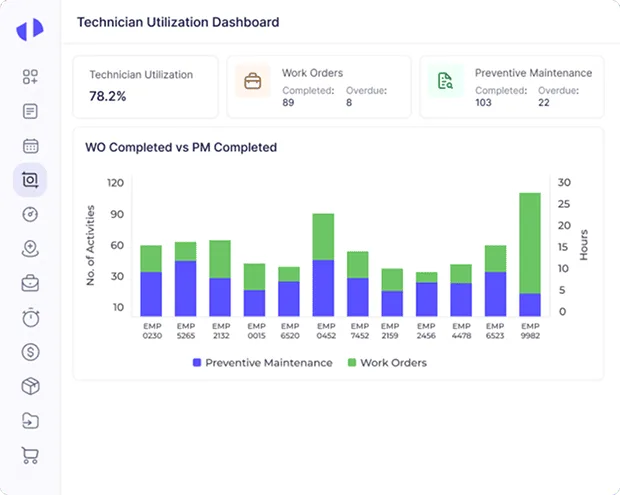This screenshot has width=620, height=495.
Task: Click the EMP 0230 bar
Action: click(151, 281)
